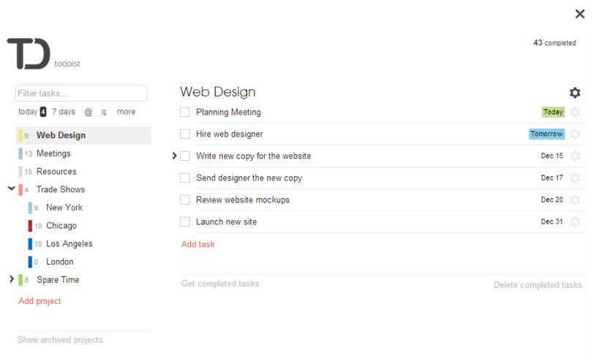The height and width of the screenshot is (364, 594).
Task: Open the Web Design project settings gear
Action: (575, 93)
